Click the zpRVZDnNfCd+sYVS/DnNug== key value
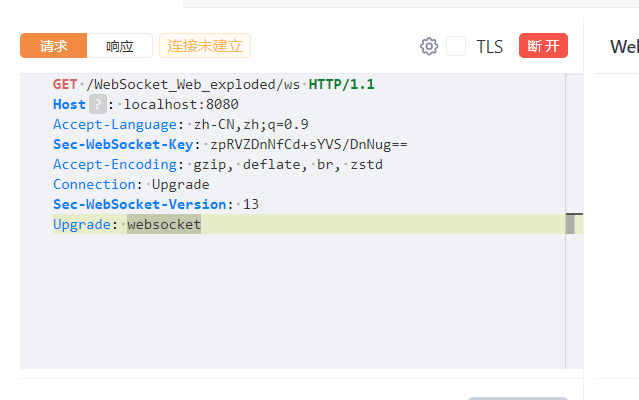 [308, 144]
